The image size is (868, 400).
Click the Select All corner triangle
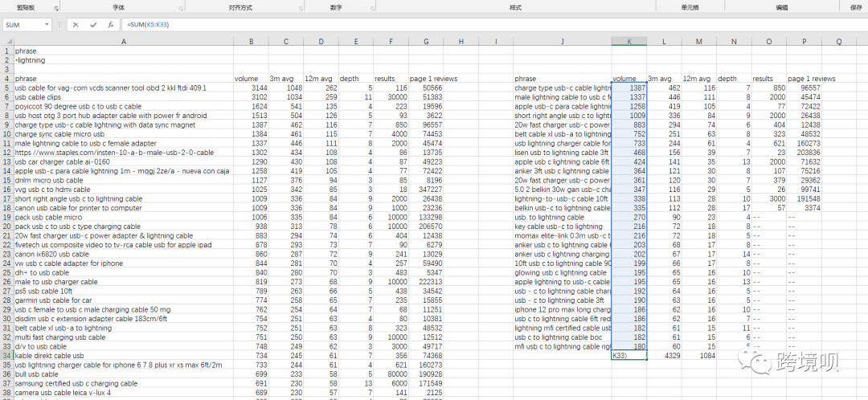tap(8, 42)
